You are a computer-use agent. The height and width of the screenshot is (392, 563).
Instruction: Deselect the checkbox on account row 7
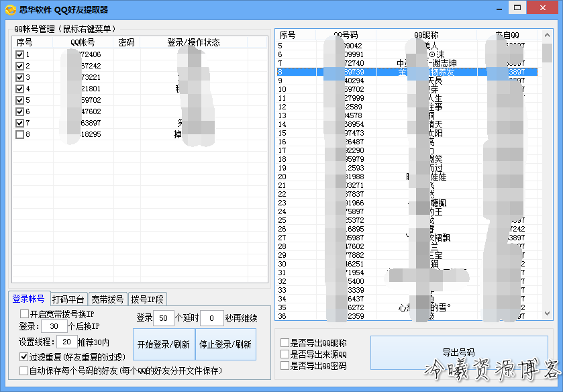[x=19, y=124]
